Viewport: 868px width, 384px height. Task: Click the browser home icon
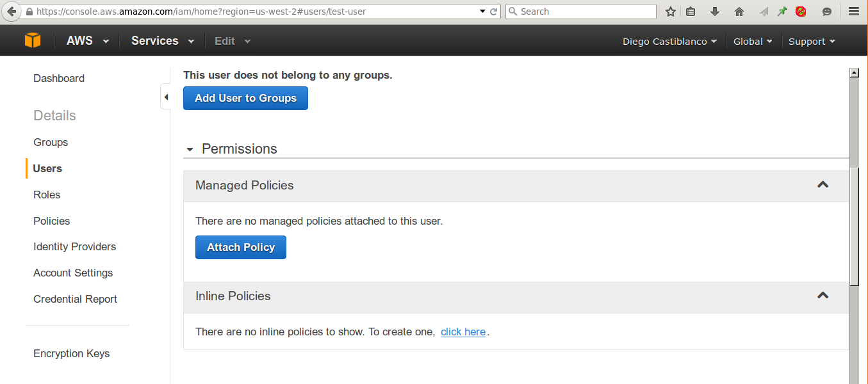coord(739,12)
